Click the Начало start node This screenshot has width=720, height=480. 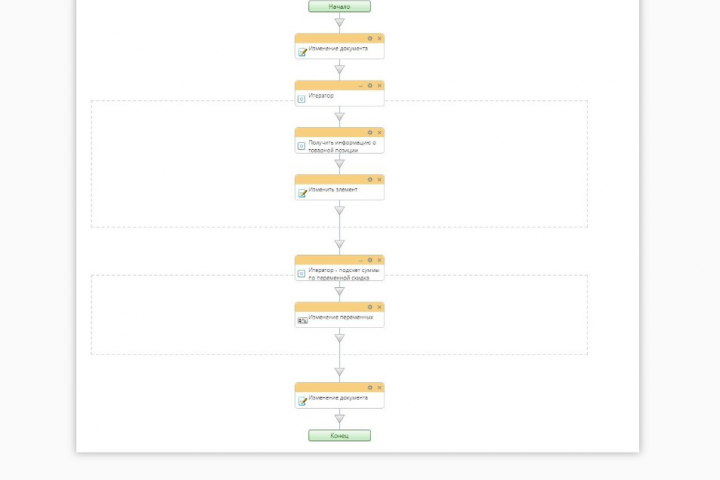(x=339, y=6)
